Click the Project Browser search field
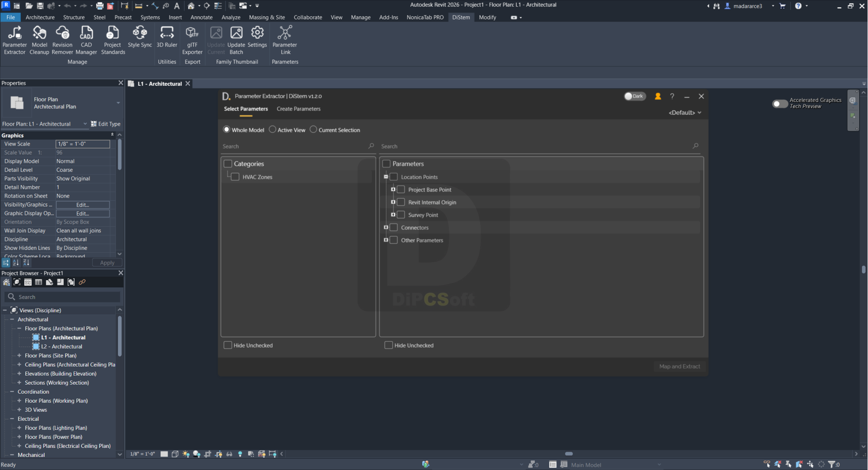This screenshot has height=470, width=868. [62, 297]
